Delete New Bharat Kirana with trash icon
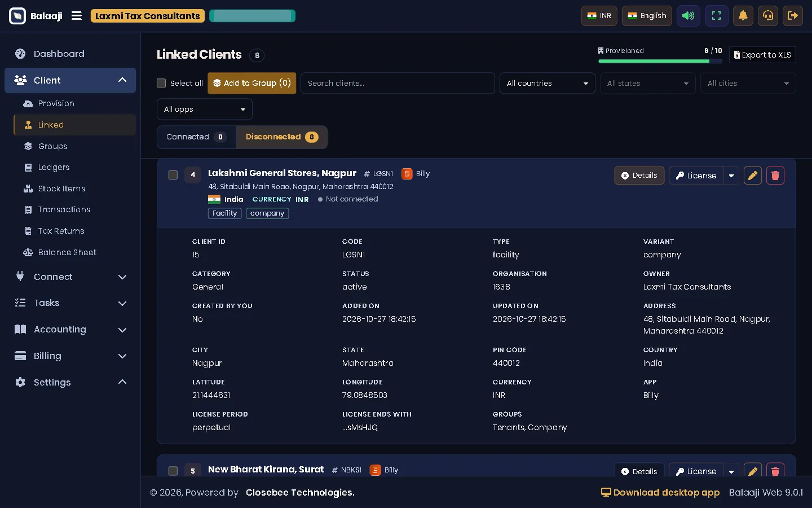Screen dimensions: 812x508 (775, 471)
